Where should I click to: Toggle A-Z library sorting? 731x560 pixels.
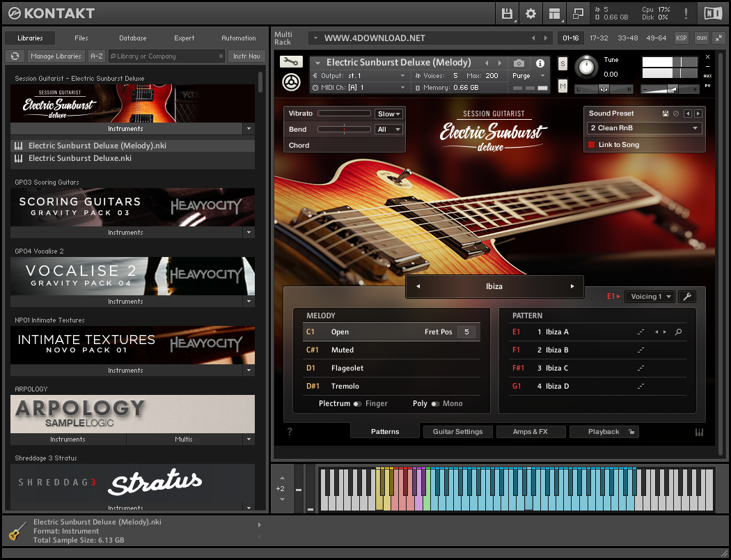tap(97, 56)
